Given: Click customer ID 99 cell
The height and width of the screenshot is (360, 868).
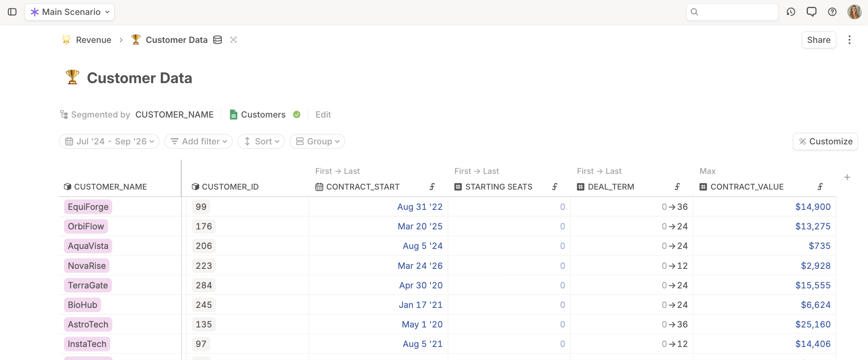Looking at the screenshot, I should (x=201, y=207).
